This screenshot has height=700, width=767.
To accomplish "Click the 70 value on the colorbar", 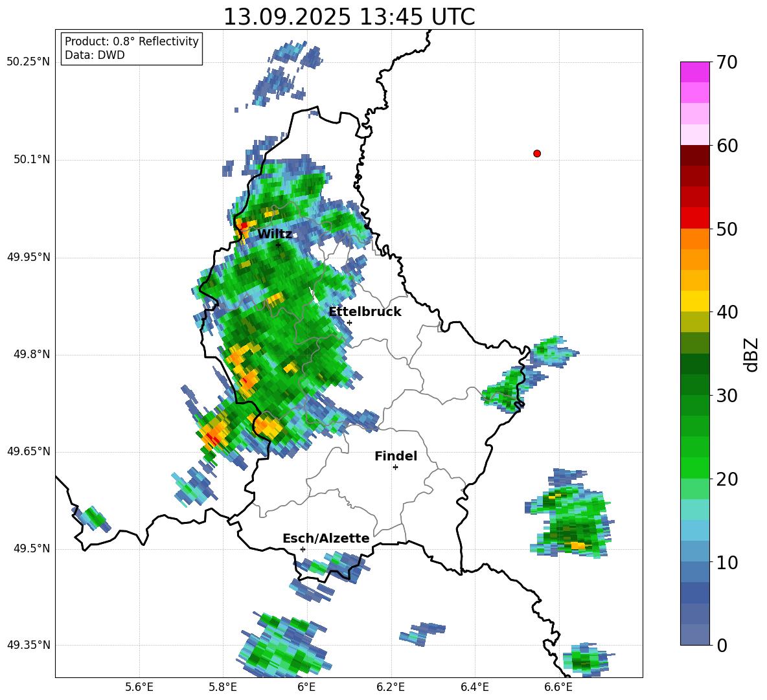I will pyautogui.click(x=727, y=63).
